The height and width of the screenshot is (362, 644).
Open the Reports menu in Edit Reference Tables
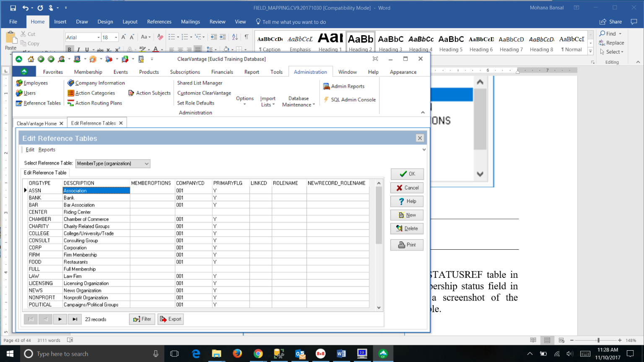(47, 150)
